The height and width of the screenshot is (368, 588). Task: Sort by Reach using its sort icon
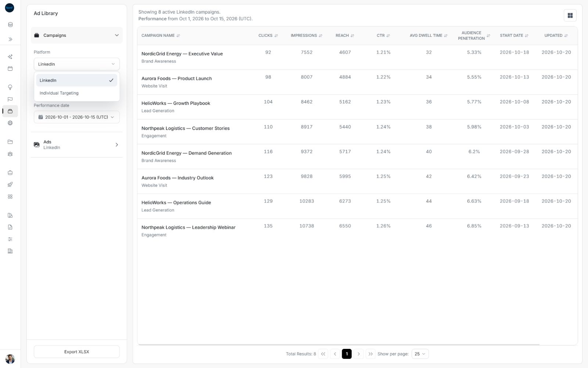coord(352,36)
